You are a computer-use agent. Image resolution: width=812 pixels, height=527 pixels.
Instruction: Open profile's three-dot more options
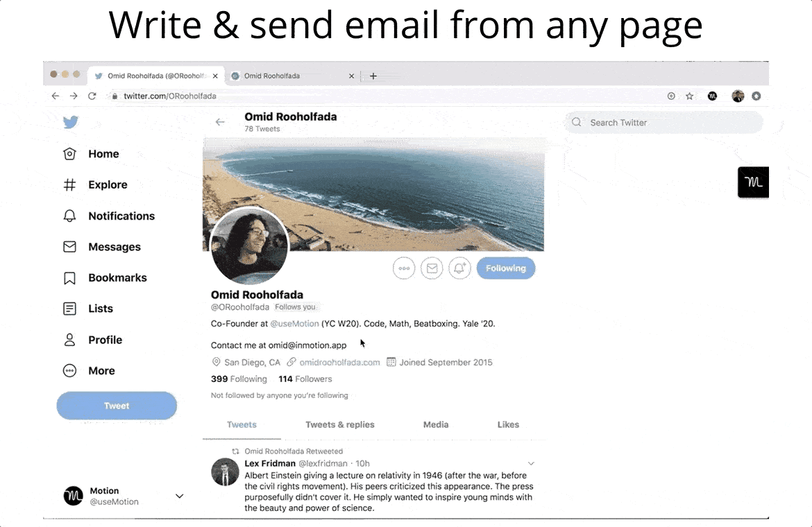tap(404, 268)
